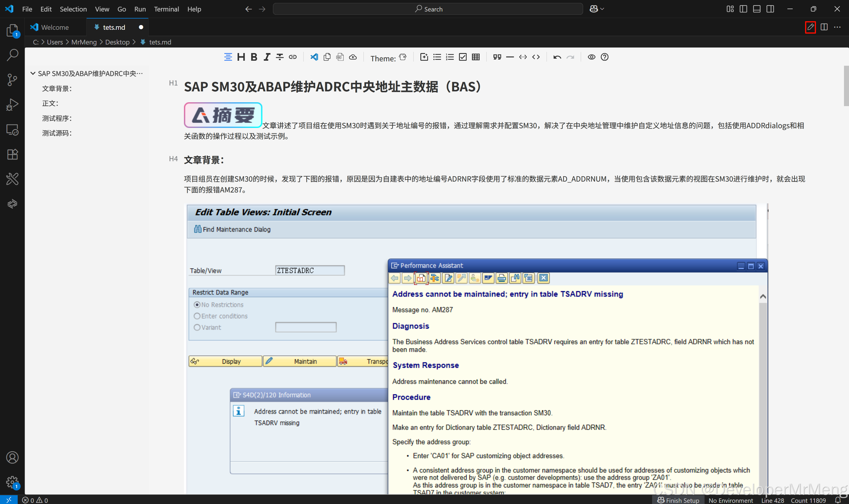
Task: Insert a table using toolbar icon
Action: (476, 57)
